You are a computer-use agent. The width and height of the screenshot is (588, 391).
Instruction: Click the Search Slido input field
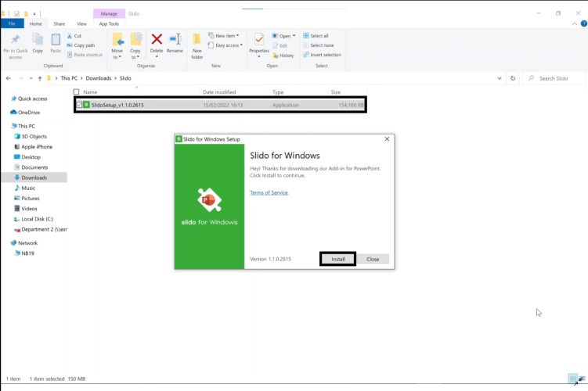554,78
